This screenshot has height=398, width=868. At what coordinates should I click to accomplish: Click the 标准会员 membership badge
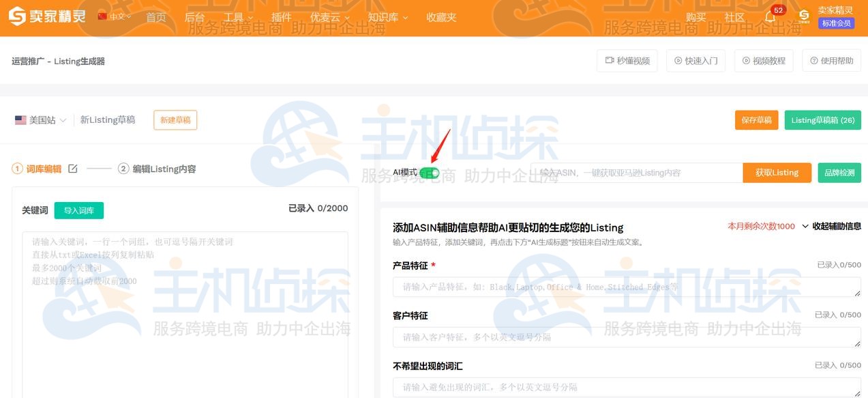(x=837, y=23)
